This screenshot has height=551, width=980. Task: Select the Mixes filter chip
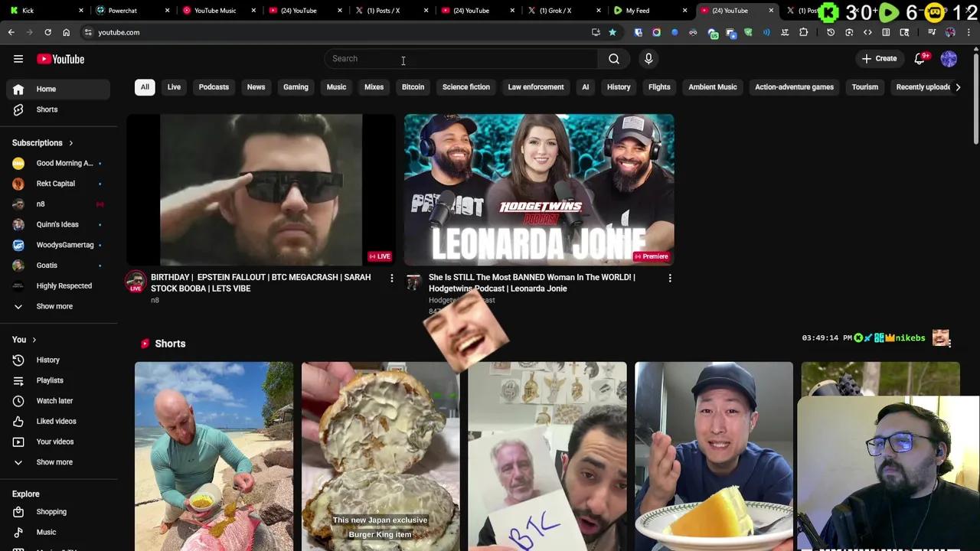coord(374,87)
